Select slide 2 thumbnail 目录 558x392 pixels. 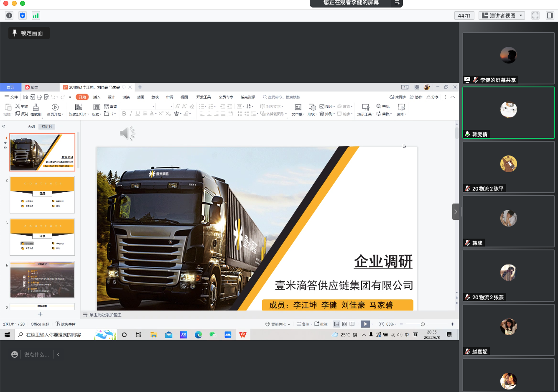[42, 195]
